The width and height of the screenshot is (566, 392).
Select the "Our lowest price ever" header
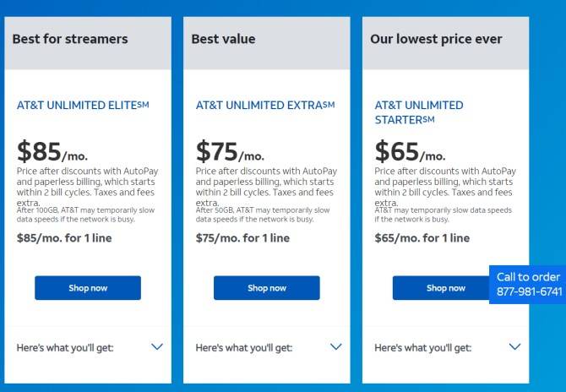tap(436, 39)
